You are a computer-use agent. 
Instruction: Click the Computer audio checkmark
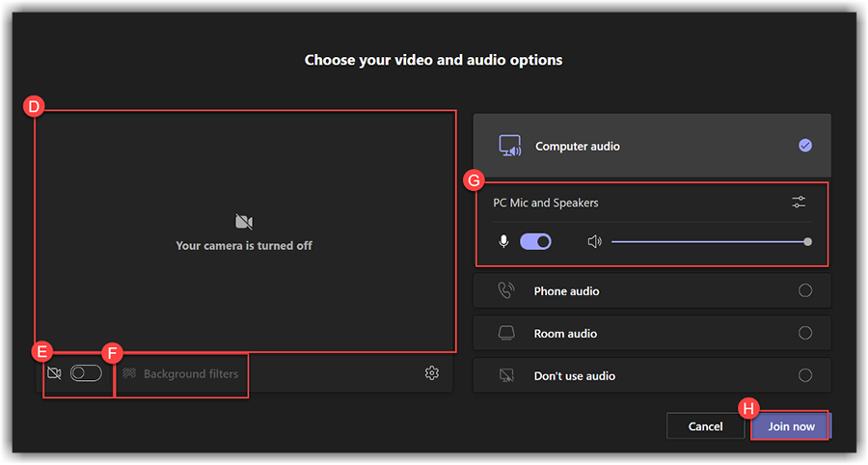pos(805,146)
